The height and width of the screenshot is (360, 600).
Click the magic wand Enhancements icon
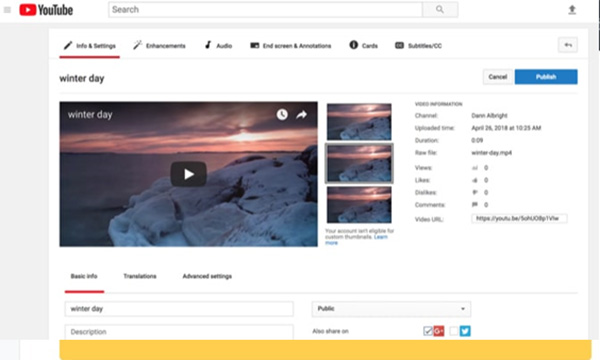(137, 45)
